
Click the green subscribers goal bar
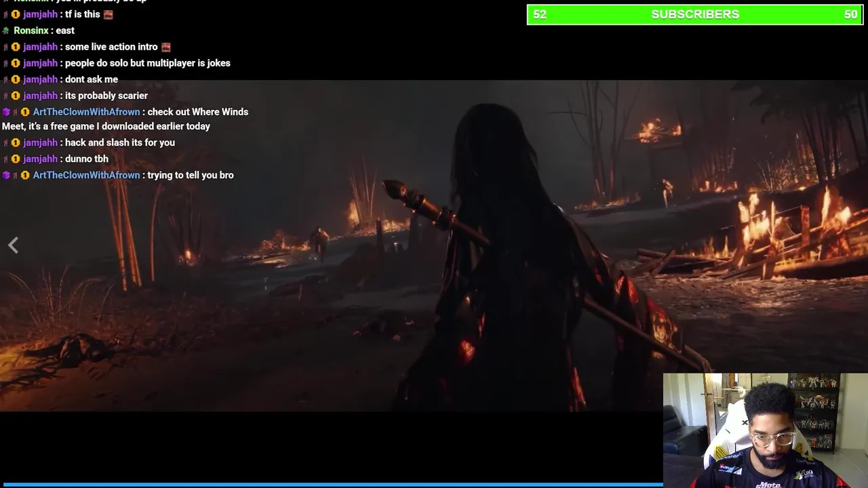[x=695, y=14]
